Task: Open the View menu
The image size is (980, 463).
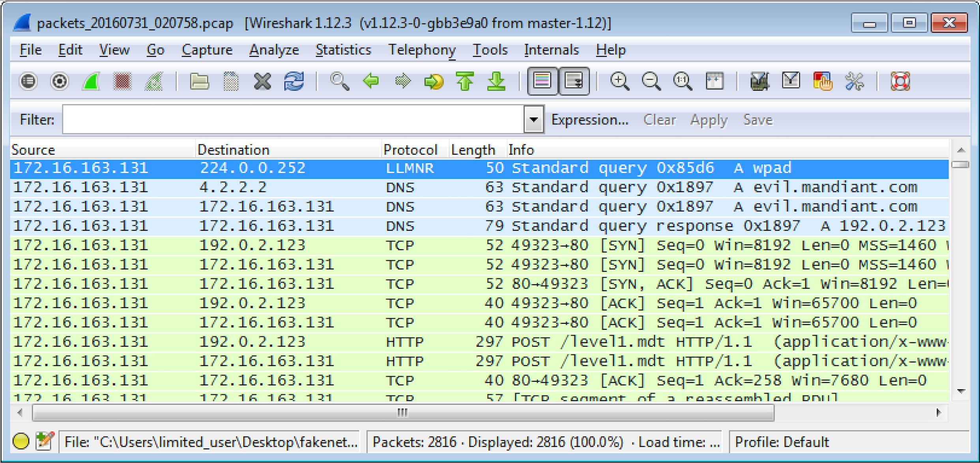Action: [x=114, y=50]
